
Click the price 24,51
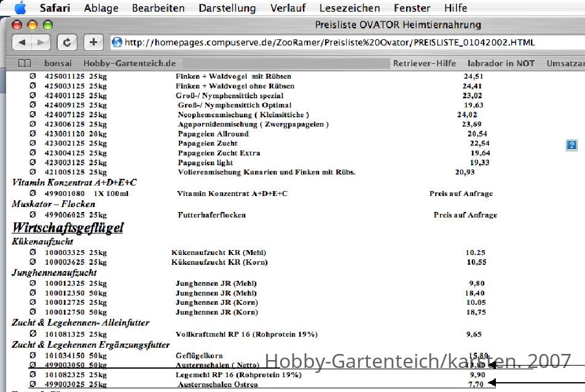point(473,76)
